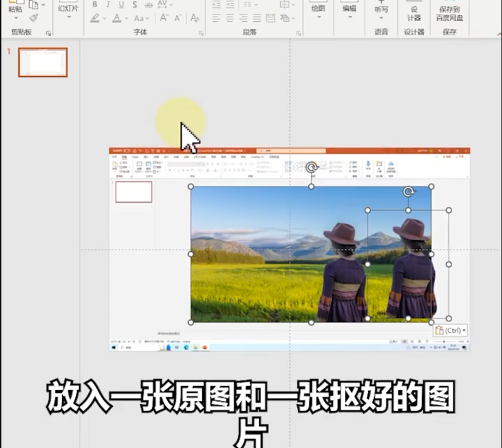The width and height of the screenshot is (502, 448).
Task: Center align the text
Action: point(230,18)
